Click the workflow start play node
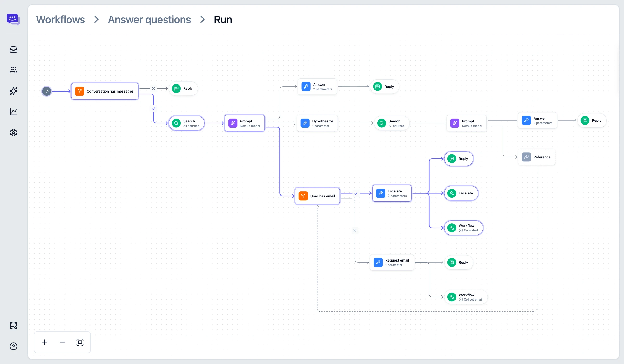624x364 pixels. tap(47, 91)
